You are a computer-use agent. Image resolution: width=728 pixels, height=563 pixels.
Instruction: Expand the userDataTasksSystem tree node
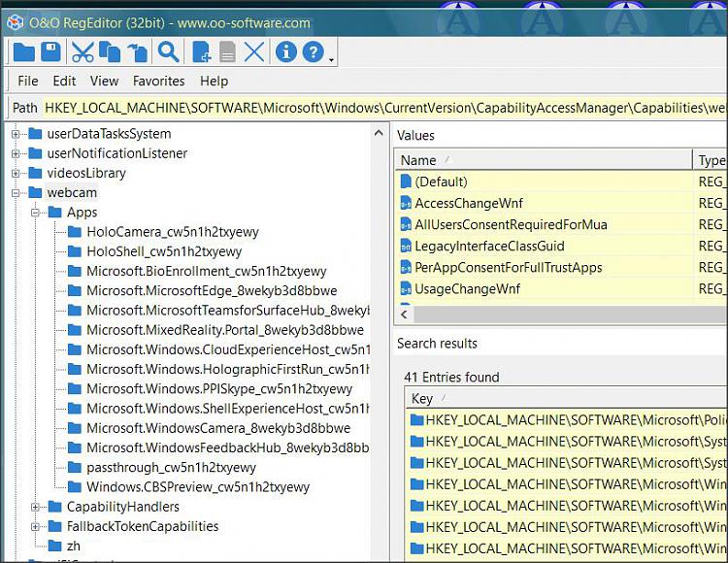16,134
